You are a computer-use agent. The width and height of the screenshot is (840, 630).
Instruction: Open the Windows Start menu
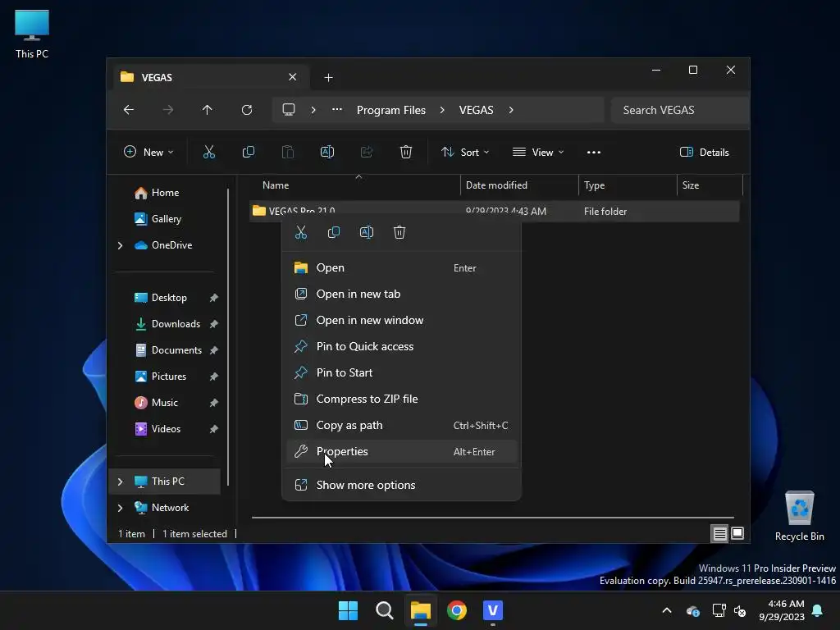[x=348, y=610]
